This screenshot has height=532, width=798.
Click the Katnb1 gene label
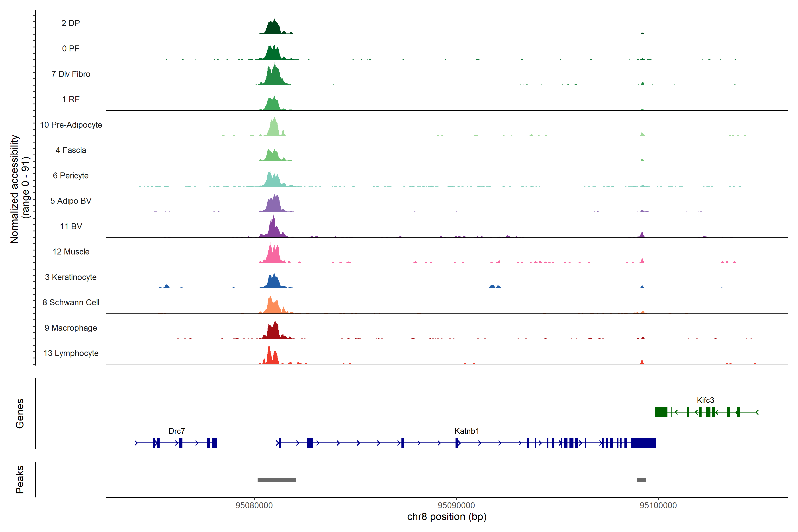tap(467, 431)
